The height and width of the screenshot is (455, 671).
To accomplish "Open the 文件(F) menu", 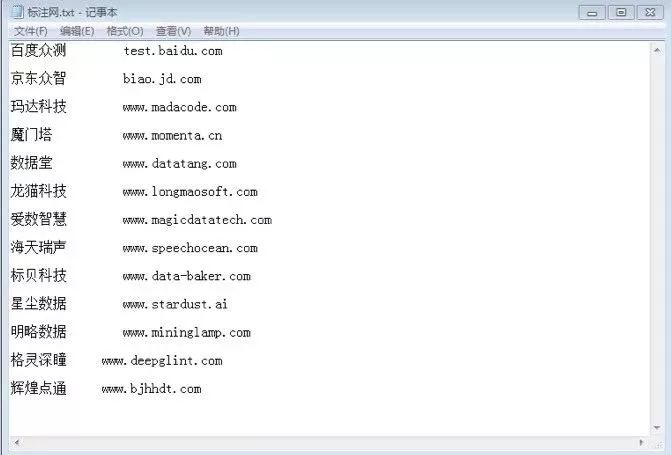I will pos(30,31).
